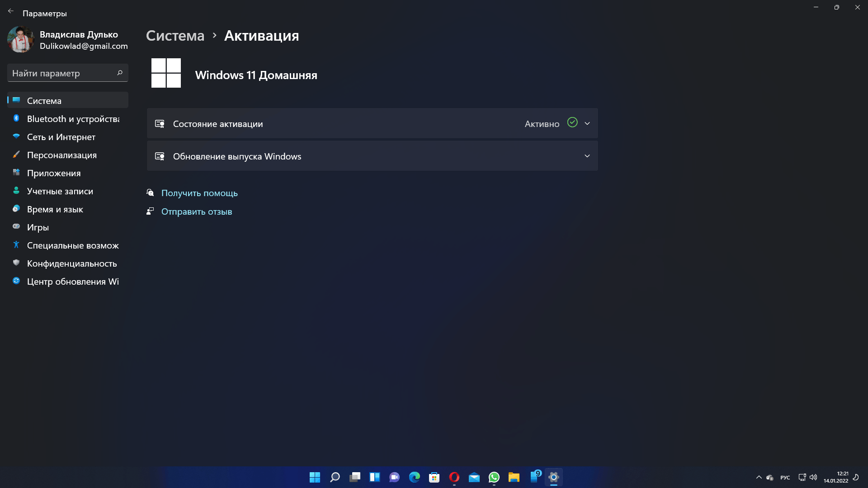
Task: Go back using the arrow in Параметры
Action: click(11, 11)
